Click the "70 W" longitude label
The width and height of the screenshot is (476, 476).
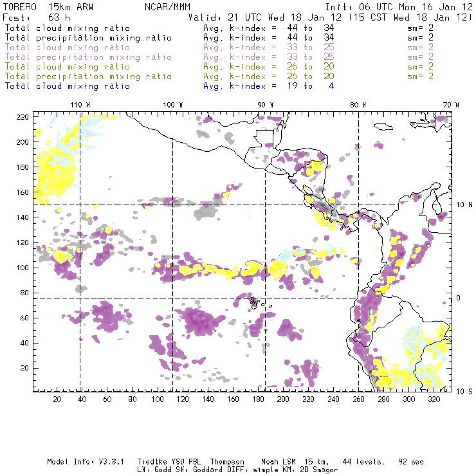coord(451,105)
